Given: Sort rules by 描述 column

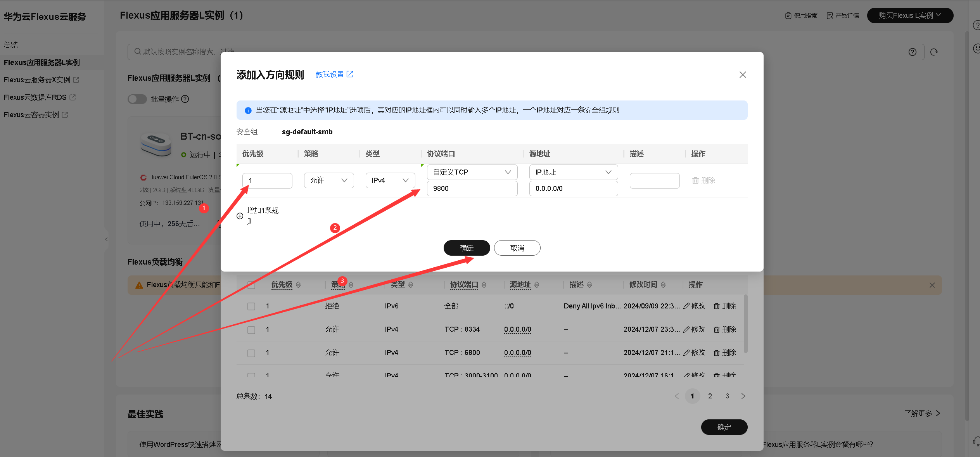Looking at the screenshot, I should [x=589, y=285].
